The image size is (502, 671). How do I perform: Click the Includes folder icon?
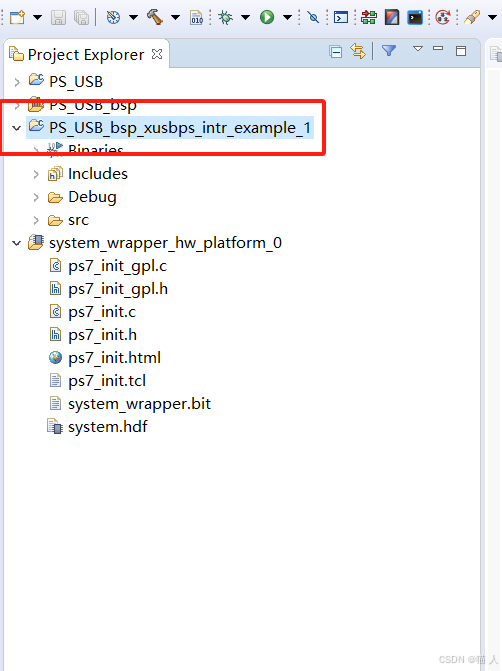(55, 174)
